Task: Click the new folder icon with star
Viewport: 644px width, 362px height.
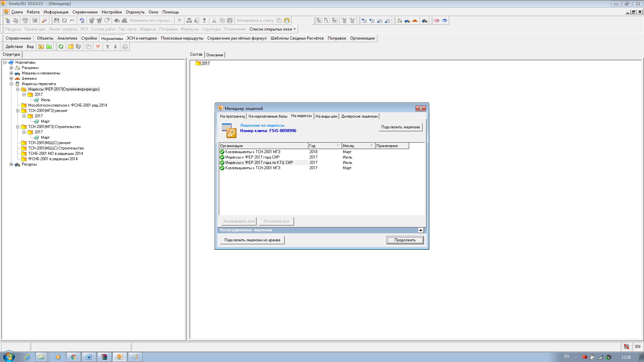Action: click(x=71, y=47)
